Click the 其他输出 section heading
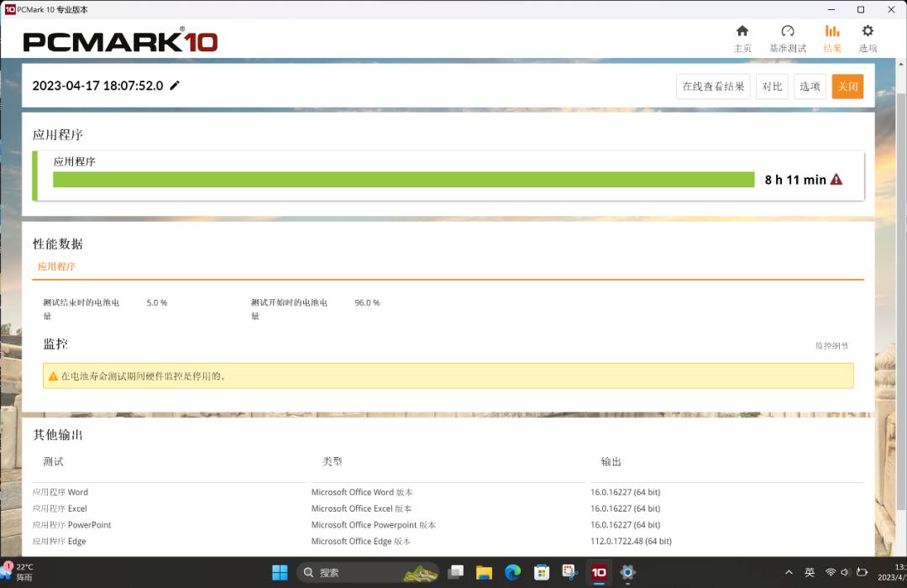Viewport: 907px width, 588px height. coord(58,434)
